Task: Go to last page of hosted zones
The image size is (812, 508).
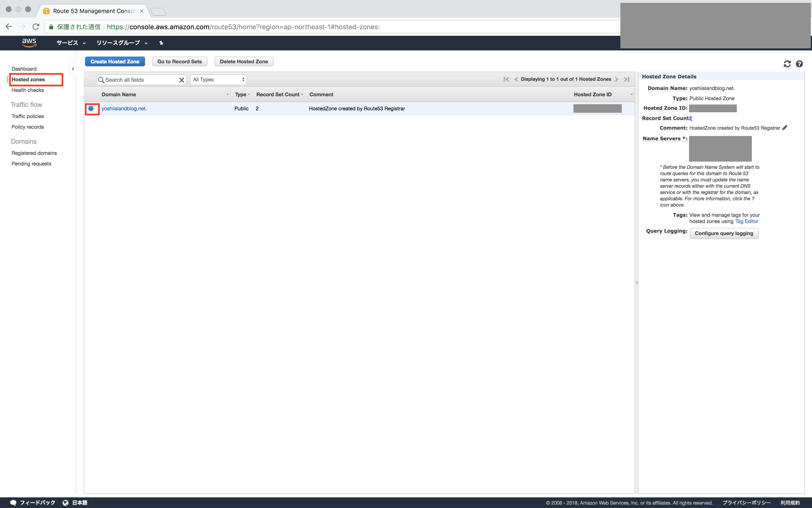Action: 626,79
